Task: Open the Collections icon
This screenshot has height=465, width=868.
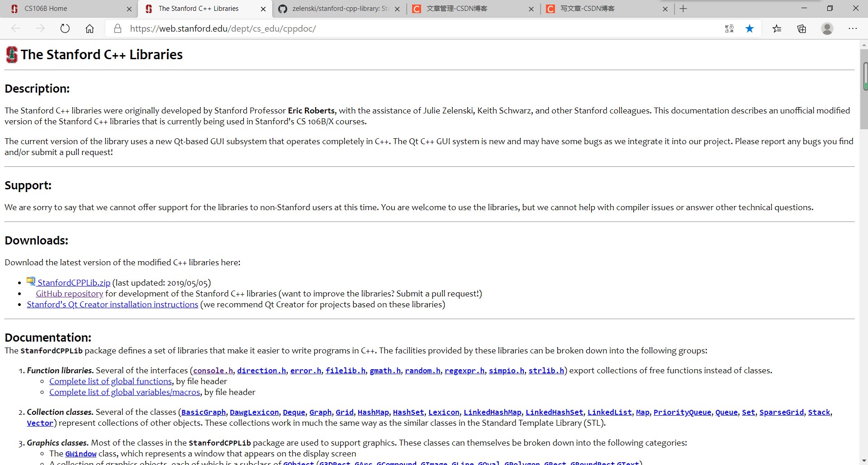Action: [802, 28]
